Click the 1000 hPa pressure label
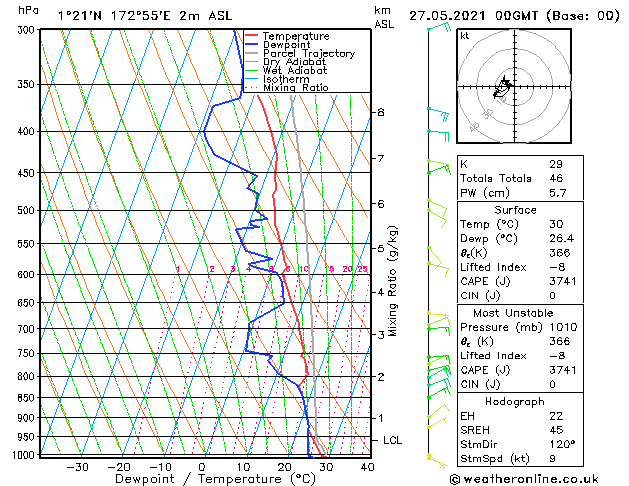 pos(26,455)
